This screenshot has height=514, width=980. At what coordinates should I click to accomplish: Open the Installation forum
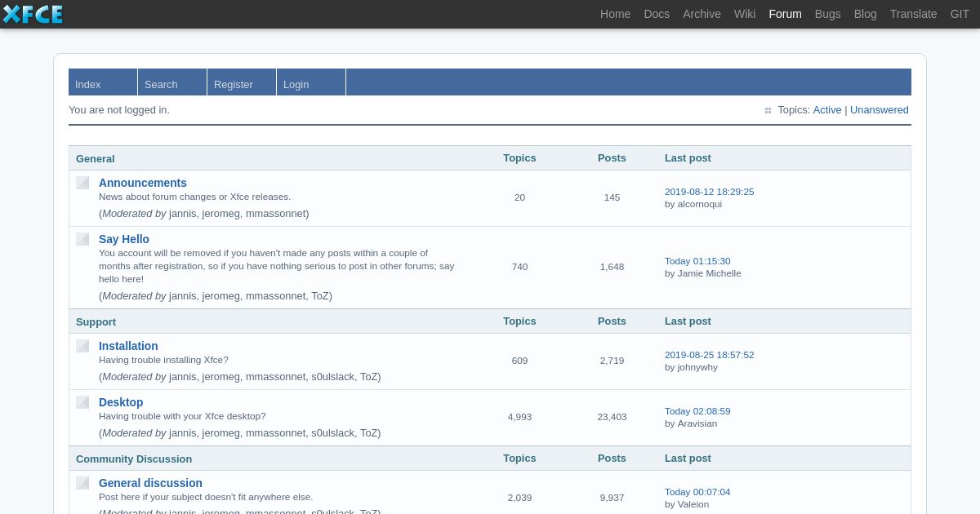coord(128,346)
